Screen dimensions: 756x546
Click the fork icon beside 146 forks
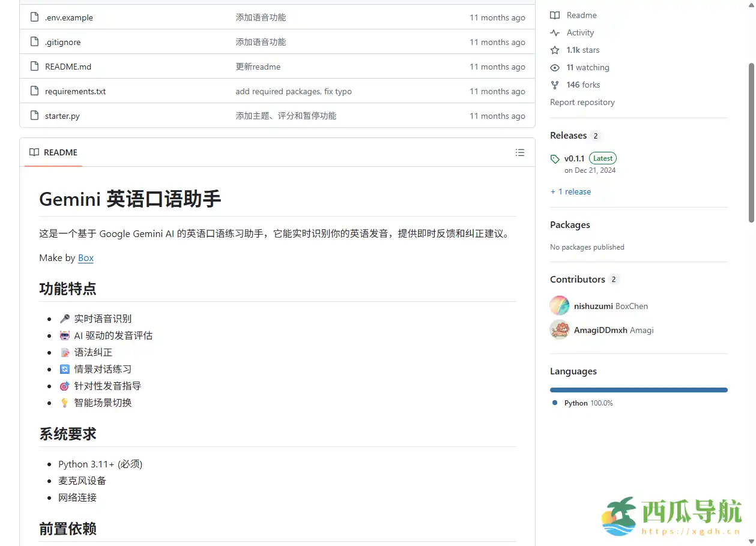coord(555,85)
